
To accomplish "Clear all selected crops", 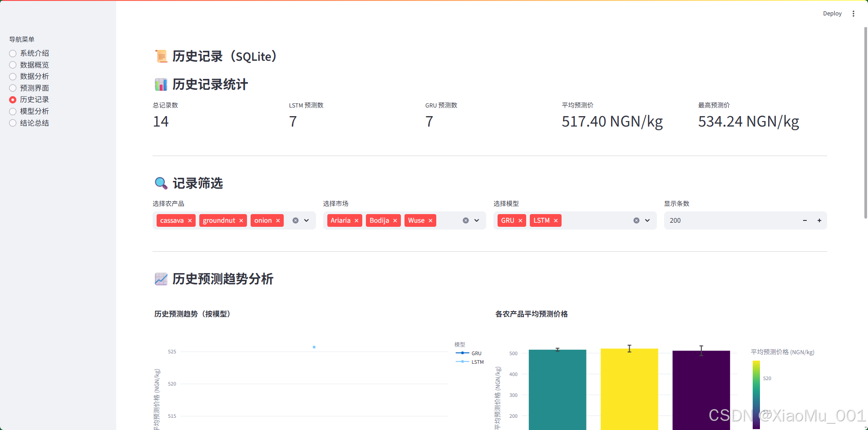I will (x=296, y=220).
